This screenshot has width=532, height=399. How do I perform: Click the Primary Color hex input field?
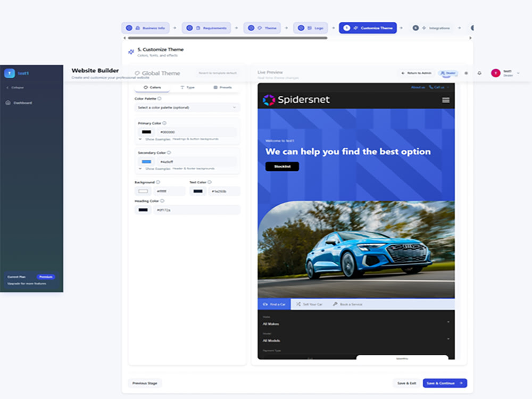(x=197, y=132)
